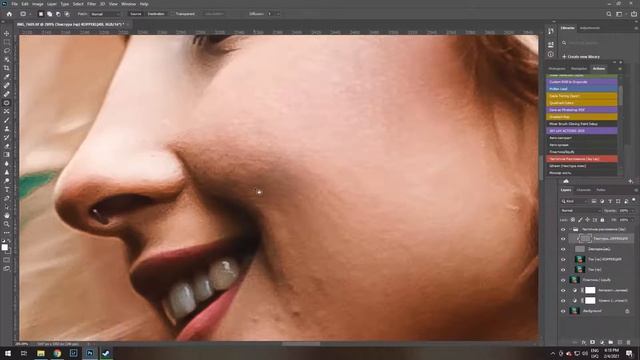The width and height of the screenshot is (640, 360).
Task: Switch to the Adjustments tab
Action: (x=590, y=28)
